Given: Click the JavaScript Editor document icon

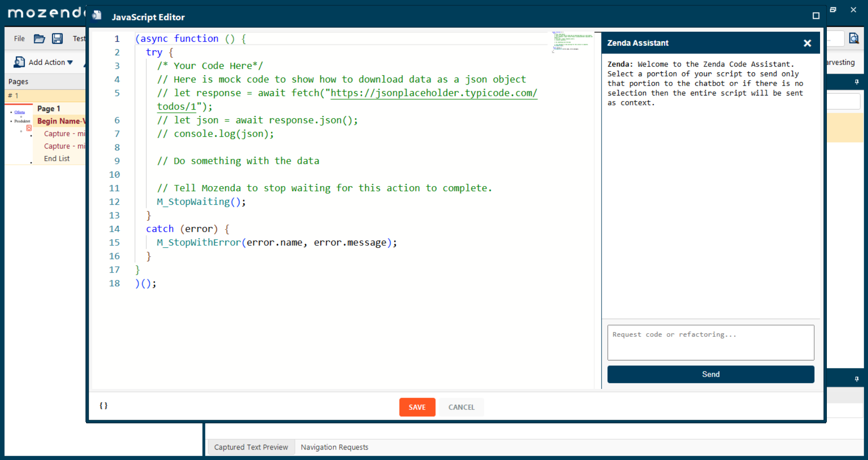Looking at the screenshot, I should pyautogui.click(x=96, y=16).
